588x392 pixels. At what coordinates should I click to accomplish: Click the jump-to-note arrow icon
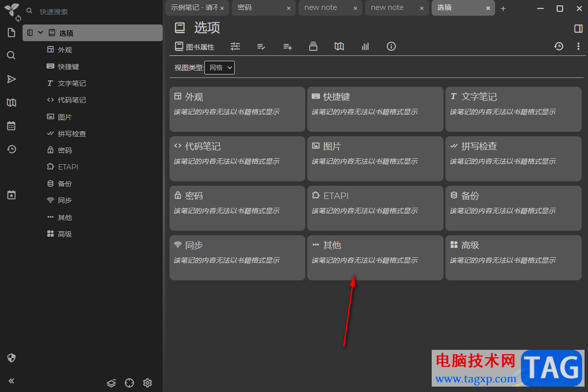[11, 79]
